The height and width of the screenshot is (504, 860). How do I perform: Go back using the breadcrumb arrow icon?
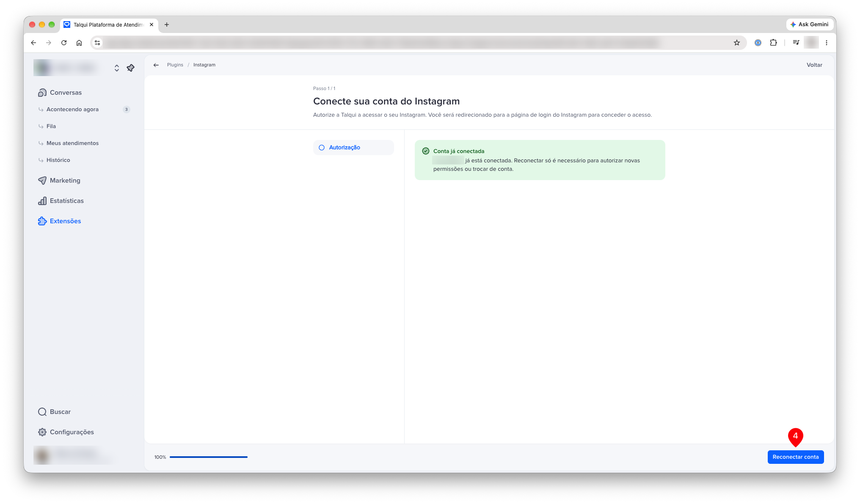tap(156, 65)
